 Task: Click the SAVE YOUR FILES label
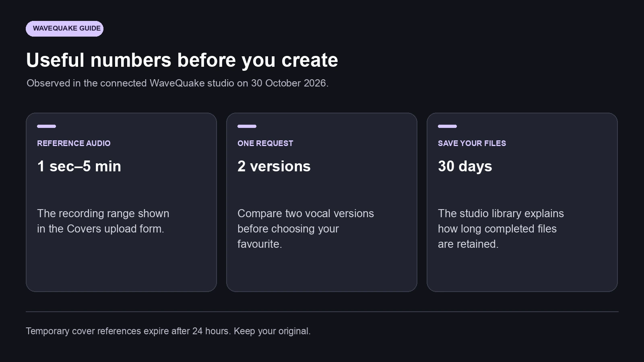472,143
